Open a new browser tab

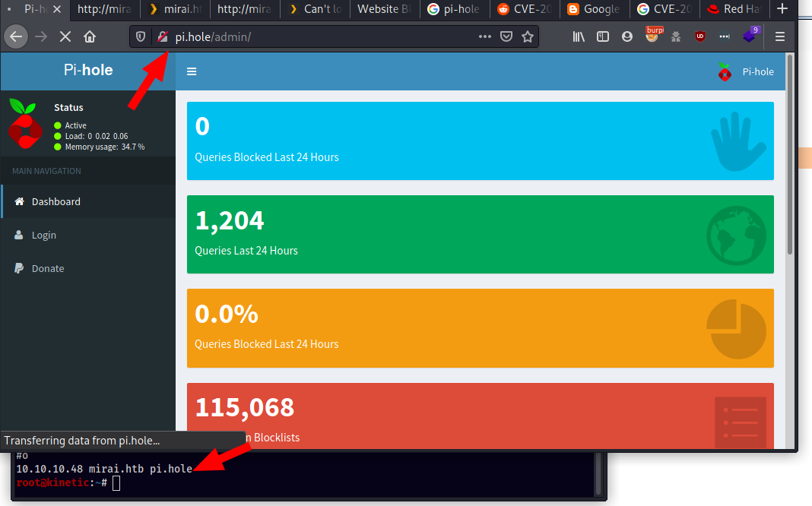[x=782, y=9]
